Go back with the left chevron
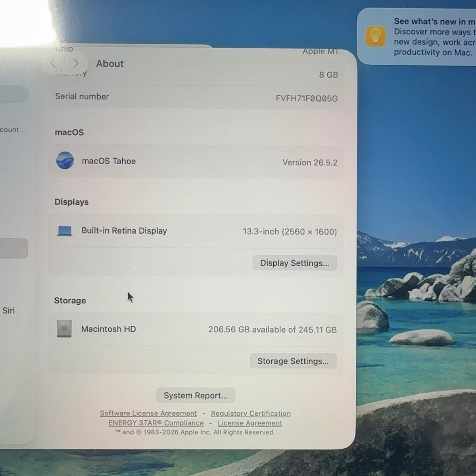Image resolution: width=476 pixels, height=476 pixels. pos(54,63)
